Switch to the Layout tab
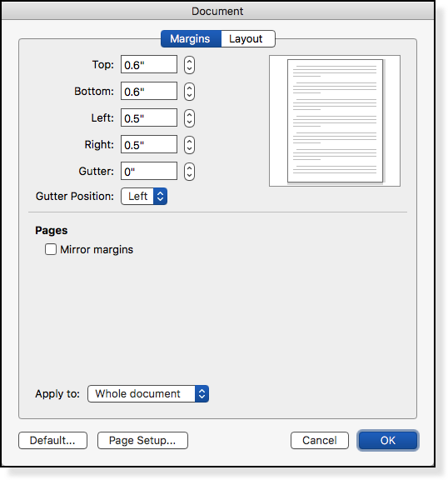Image resolution: width=448 pixels, height=480 pixels. coord(247,39)
